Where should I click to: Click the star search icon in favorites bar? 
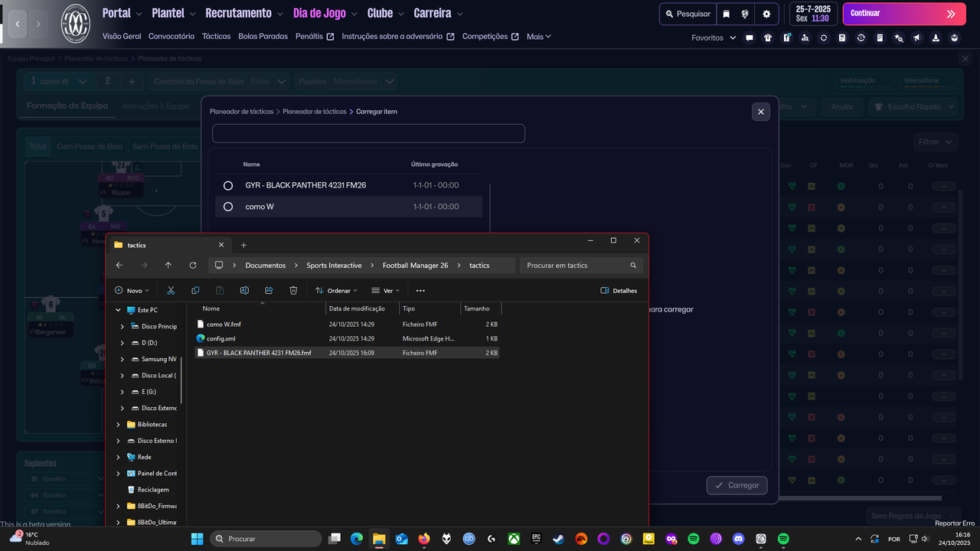pyautogui.click(x=899, y=37)
